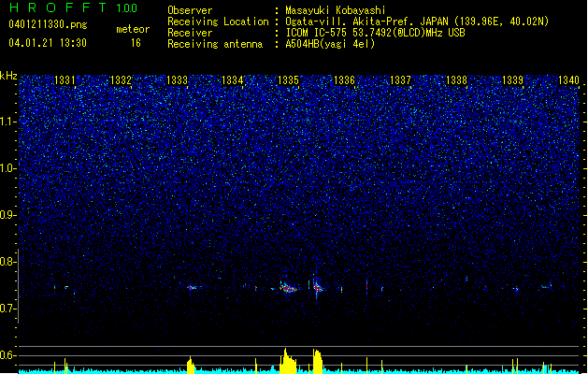Screen dimensions: 588x374
Task: Click the 1.0 kHz frequency tick label
Action: click(7, 168)
